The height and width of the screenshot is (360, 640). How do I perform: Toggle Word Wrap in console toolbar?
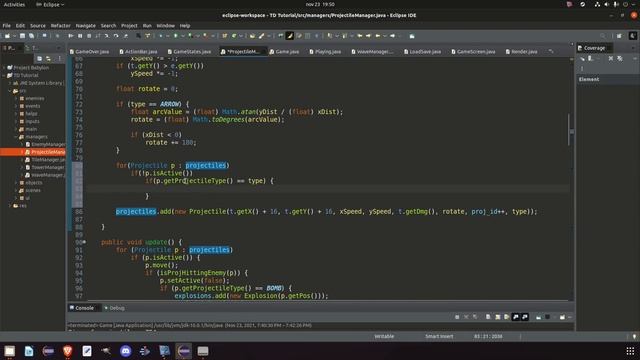click(x=507, y=317)
